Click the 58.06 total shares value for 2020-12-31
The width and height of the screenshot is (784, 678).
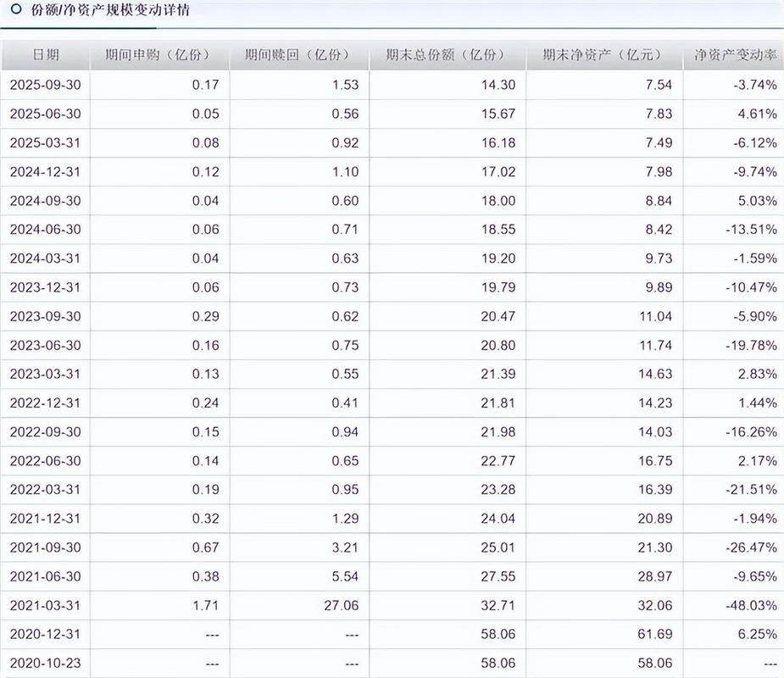[498, 635]
